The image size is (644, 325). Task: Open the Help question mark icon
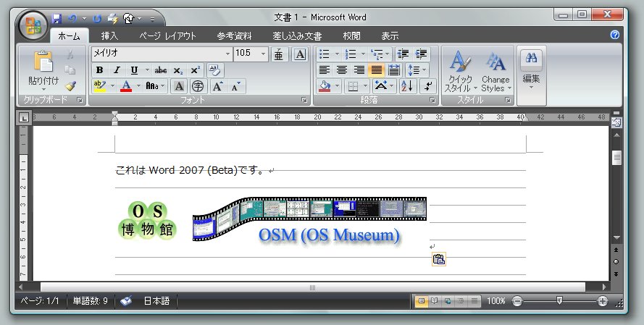[x=615, y=35]
